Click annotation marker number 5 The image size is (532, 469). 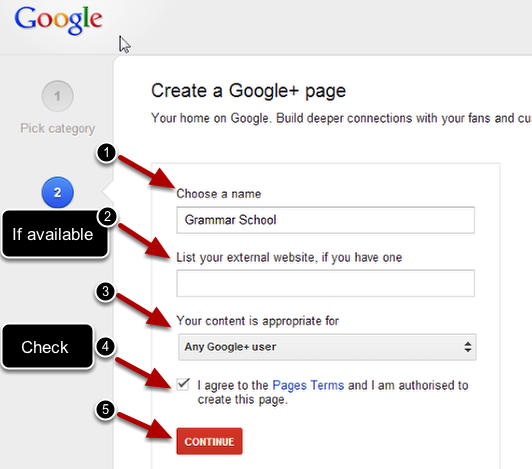[x=106, y=409]
